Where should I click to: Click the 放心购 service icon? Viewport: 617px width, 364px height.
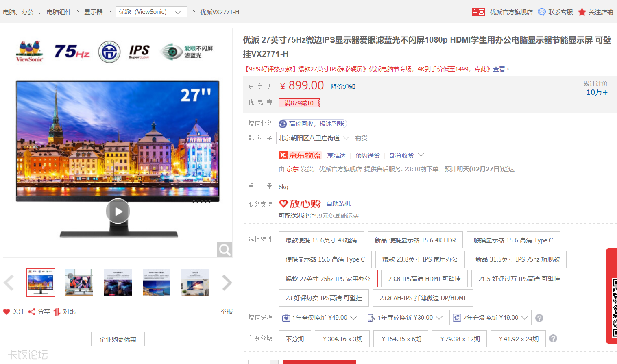coord(300,203)
